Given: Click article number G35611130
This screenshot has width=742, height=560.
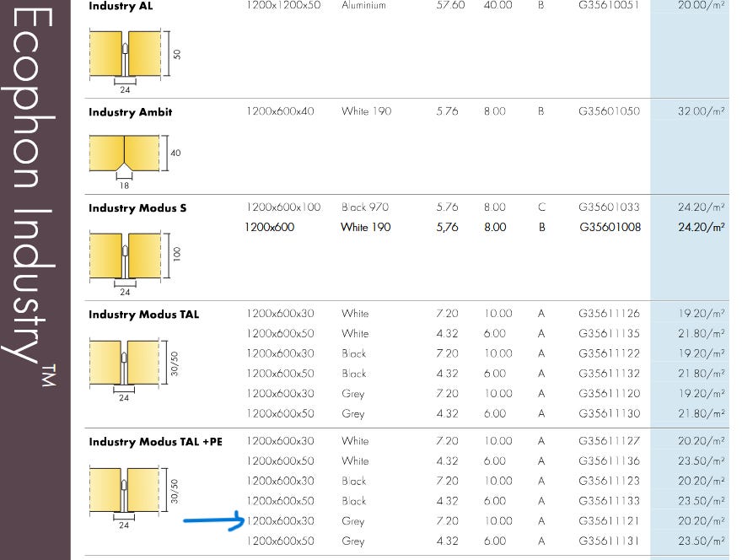Looking at the screenshot, I should pyautogui.click(x=609, y=414).
